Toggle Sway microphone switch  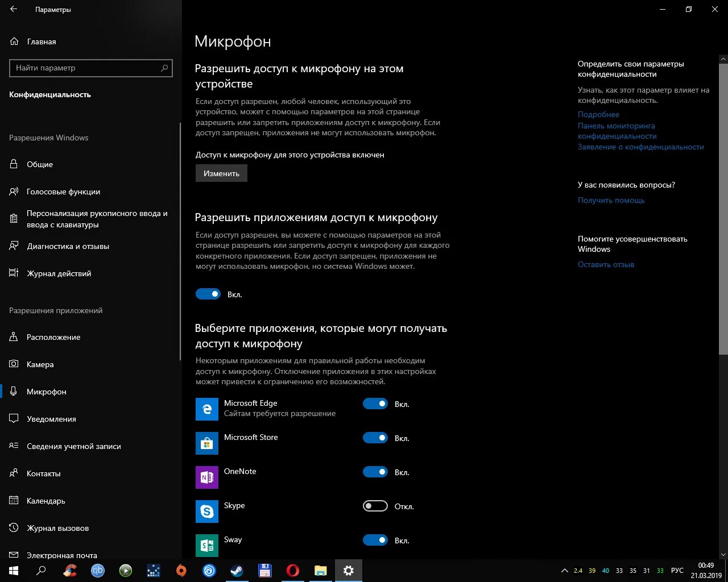point(375,540)
